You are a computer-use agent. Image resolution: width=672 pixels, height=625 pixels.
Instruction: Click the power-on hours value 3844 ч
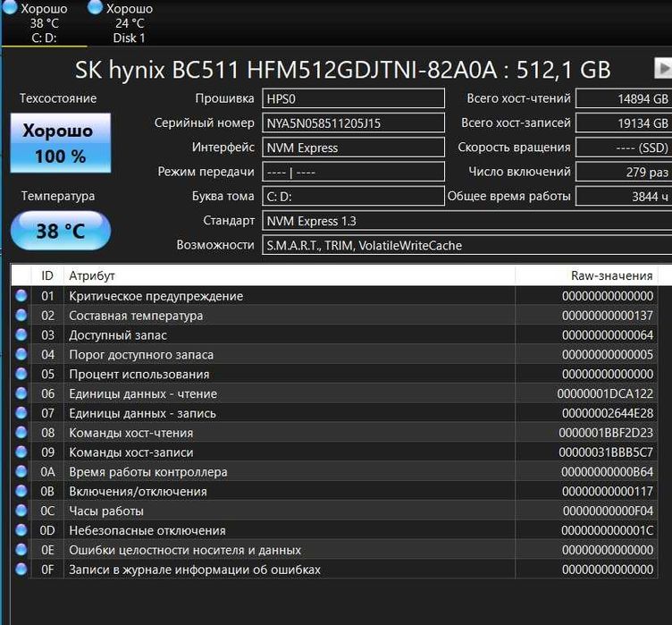pos(624,197)
